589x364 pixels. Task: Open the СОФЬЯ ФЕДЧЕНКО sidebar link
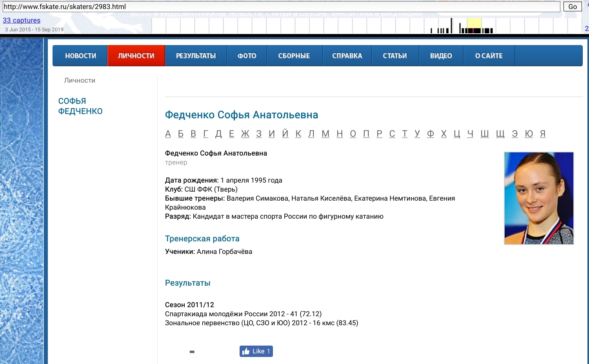(80, 106)
